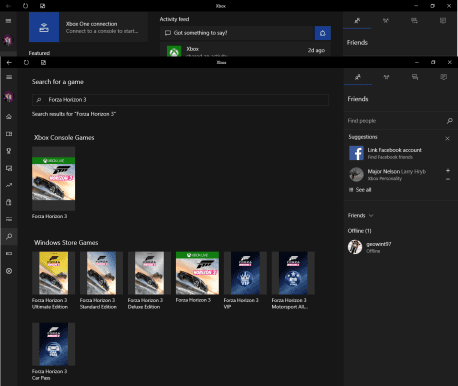Select the Friends tab in the background window
This screenshot has height=386, width=458.
coord(357,21)
